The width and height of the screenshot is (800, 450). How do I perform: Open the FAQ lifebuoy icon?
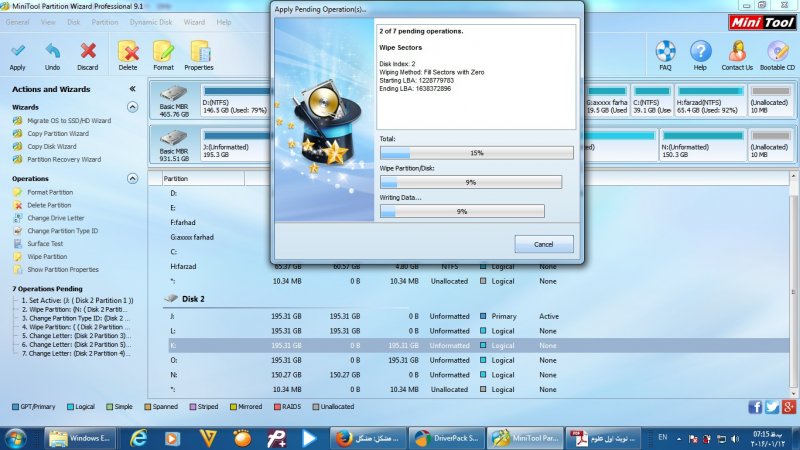665,51
